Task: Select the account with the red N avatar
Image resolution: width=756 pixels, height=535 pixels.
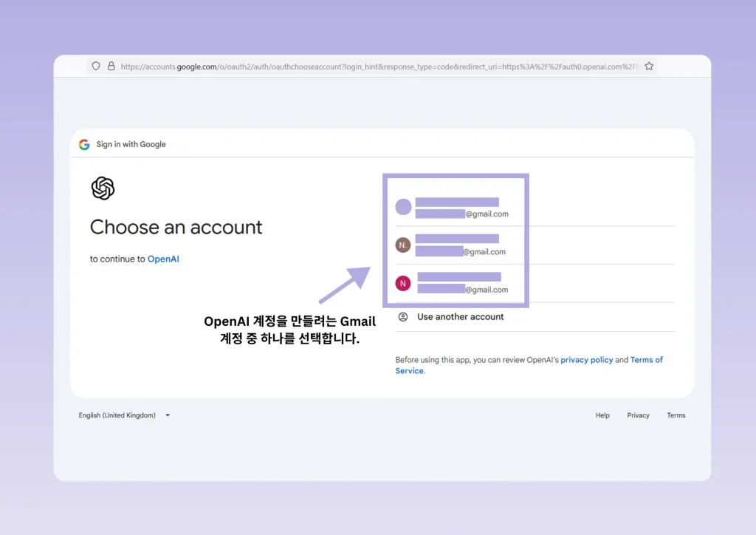Action: coord(535,283)
